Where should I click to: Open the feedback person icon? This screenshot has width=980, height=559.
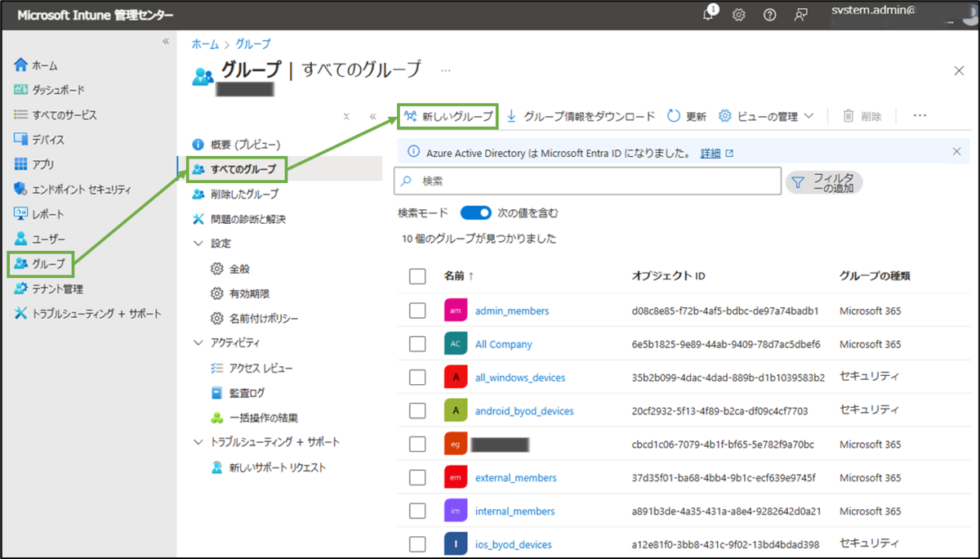pyautogui.click(x=801, y=15)
